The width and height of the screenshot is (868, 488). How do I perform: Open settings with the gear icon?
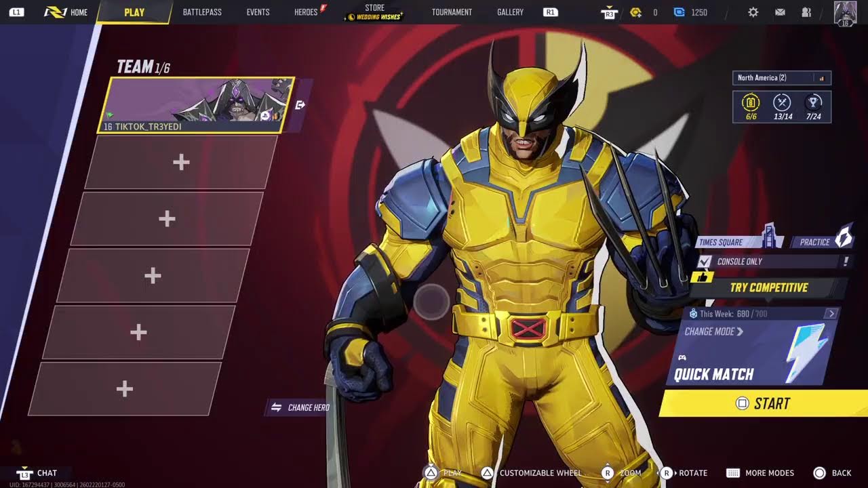[753, 12]
